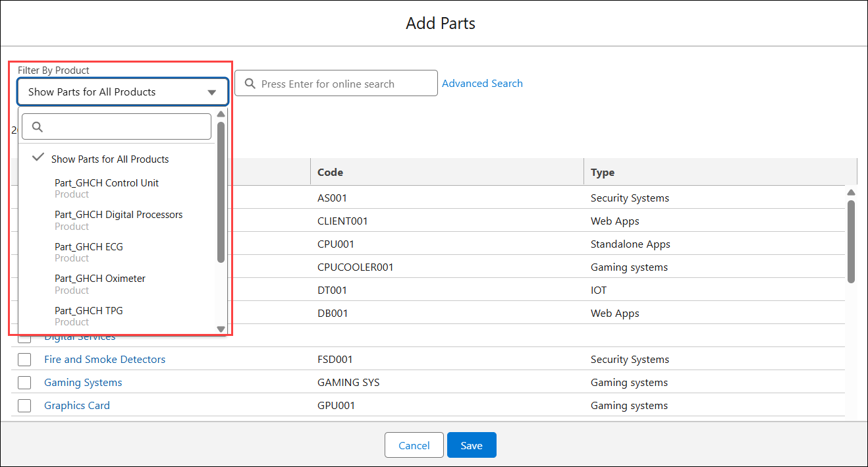Screen dimensions: 868x467
Task: Tick the Digital Services checkbox
Action: [24, 339]
